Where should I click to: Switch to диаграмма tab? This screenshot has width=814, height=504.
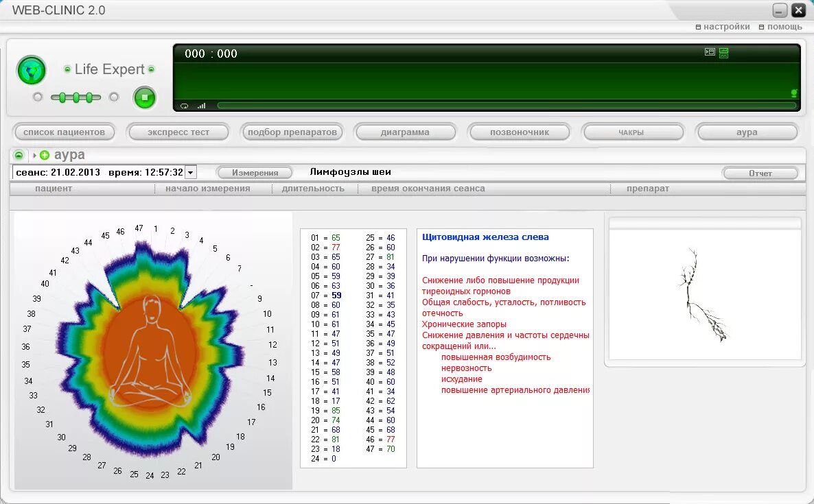(x=405, y=132)
